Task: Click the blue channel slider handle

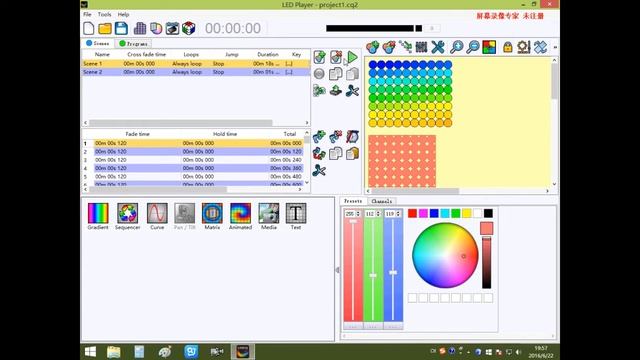Action: click(x=393, y=273)
